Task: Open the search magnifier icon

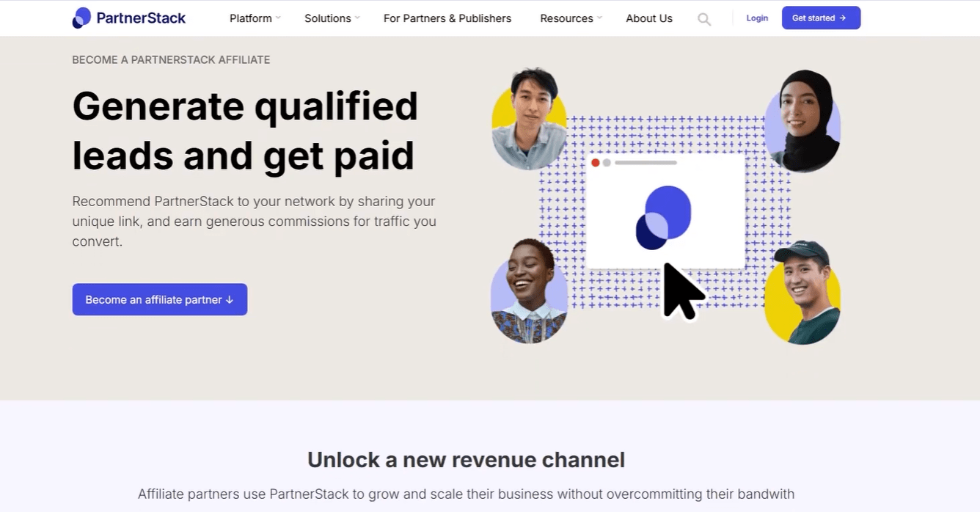Action: 704,19
